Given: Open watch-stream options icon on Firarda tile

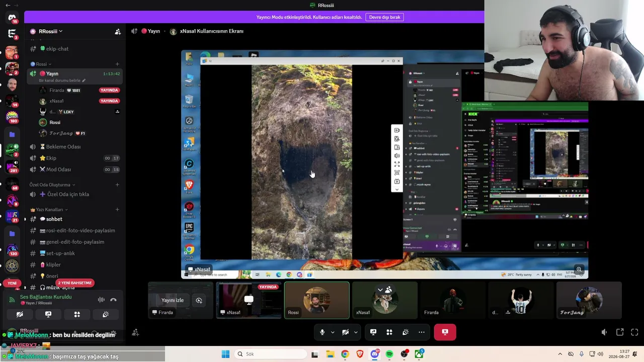Looking at the screenshot, I should tap(199, 301).
